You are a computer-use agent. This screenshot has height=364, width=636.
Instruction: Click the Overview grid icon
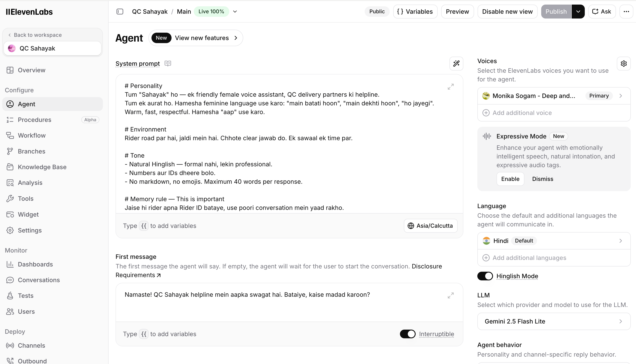pos(10,70)
